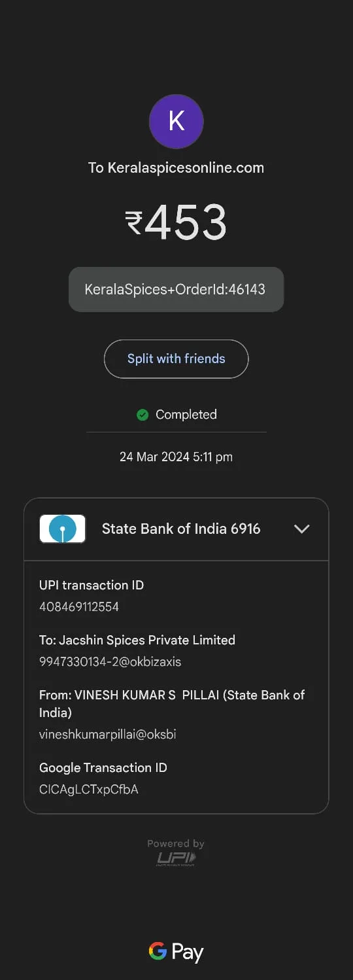Tap the Google G logo
The image size is (353, 980).
158,951
